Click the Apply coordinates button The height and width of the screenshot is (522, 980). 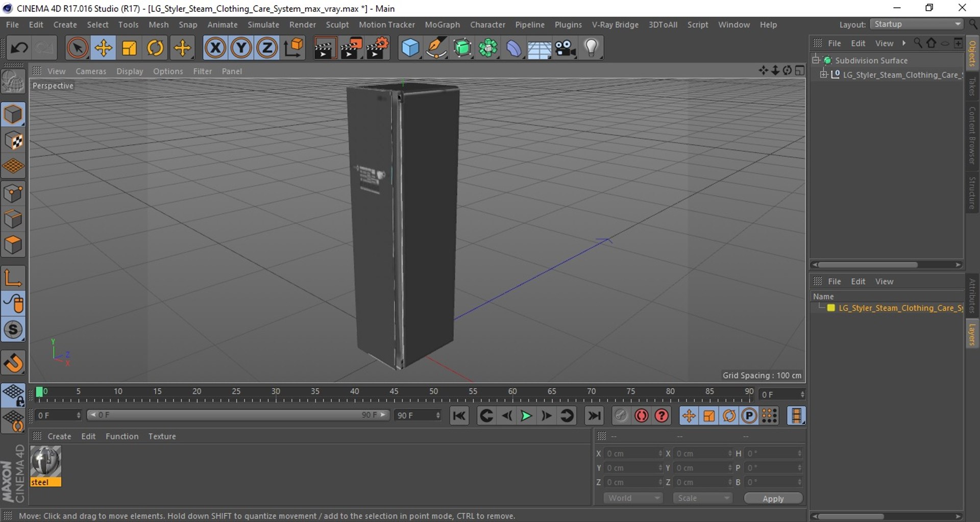pos(773,499)
